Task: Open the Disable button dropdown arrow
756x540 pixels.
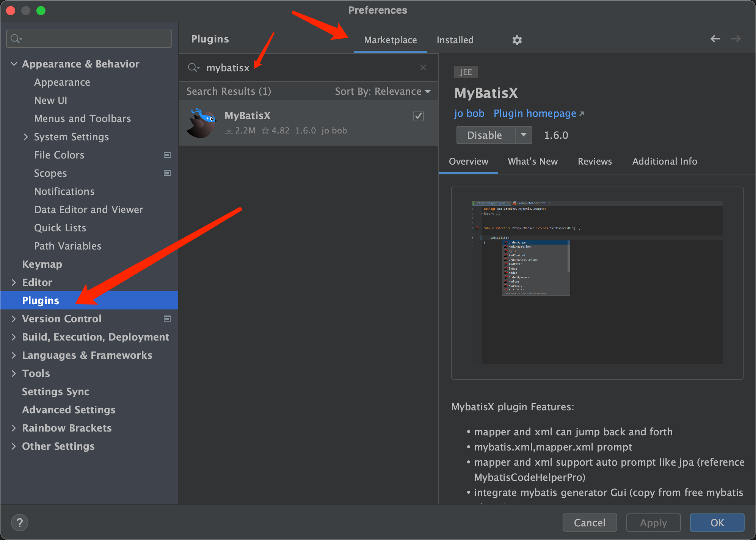Action: (x=524, y=135)
